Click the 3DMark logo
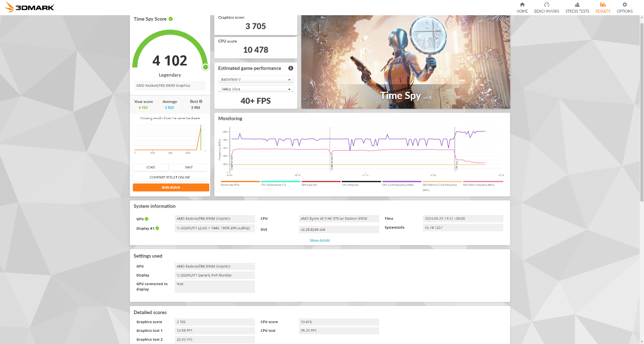644x344 pixels. (28, 8)
